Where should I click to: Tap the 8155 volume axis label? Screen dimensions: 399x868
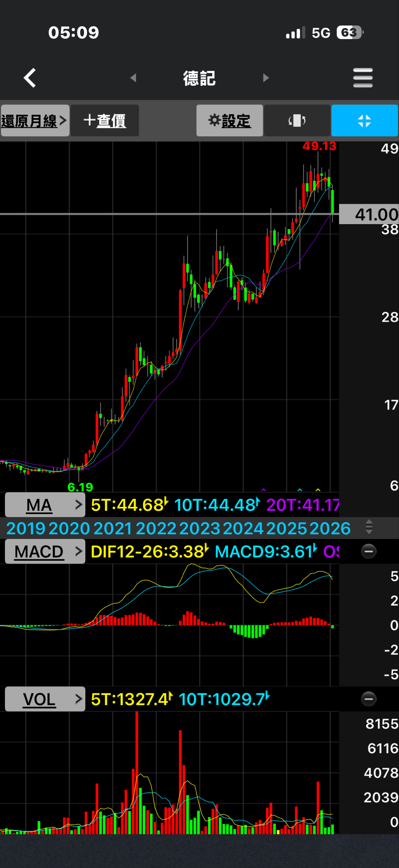[382, 724]
